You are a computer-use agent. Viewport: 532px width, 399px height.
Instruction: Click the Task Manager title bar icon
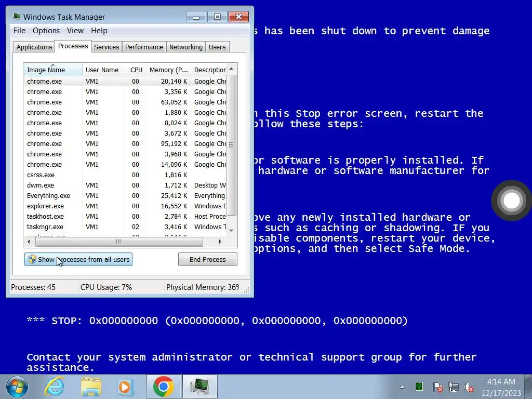coord(16,17)
